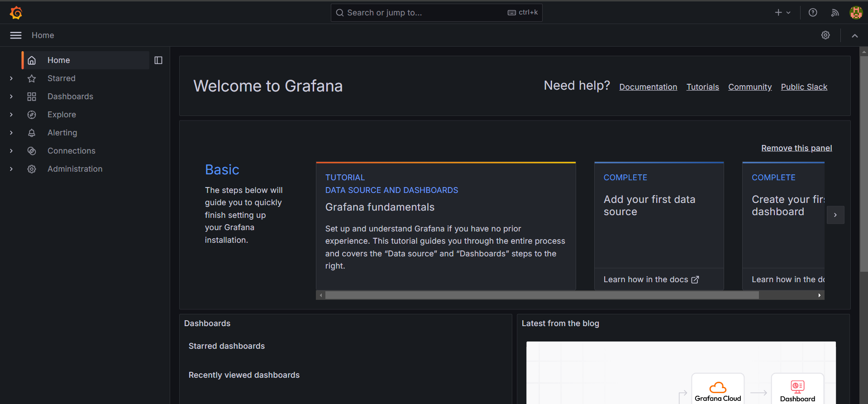868x404 pixels.
Task: Open Create your first dashboard card
Action: tap(783, 226)
